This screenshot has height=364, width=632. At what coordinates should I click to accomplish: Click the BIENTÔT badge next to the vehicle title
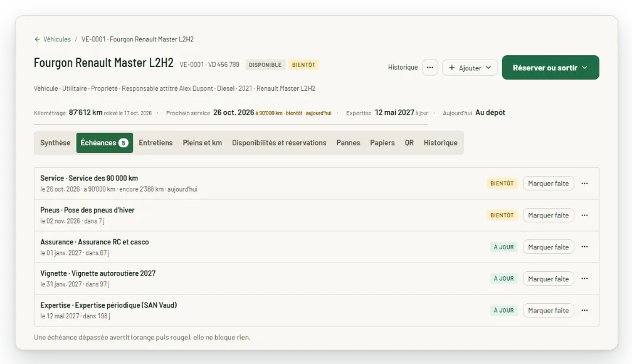click(x=303, y=65)
